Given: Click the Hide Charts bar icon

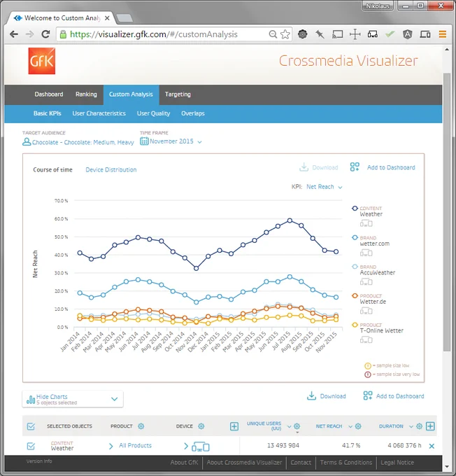Looking at the screenshot, I should coord(31,400).
